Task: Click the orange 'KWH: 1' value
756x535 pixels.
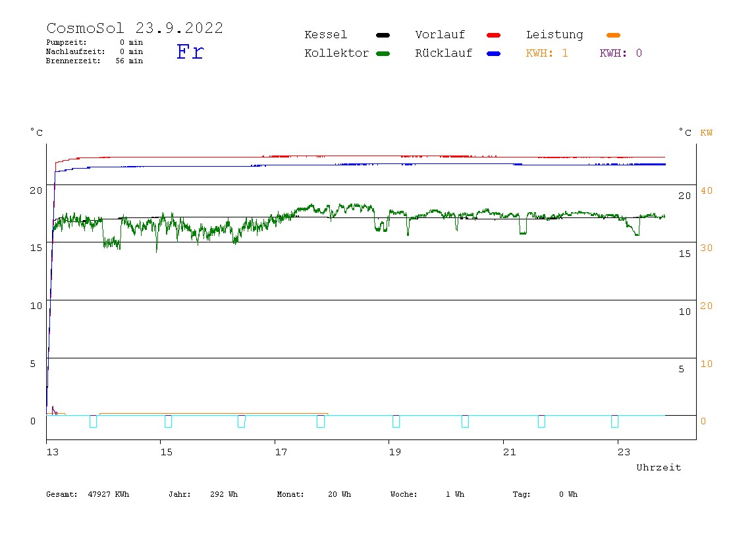Action: 547,53
